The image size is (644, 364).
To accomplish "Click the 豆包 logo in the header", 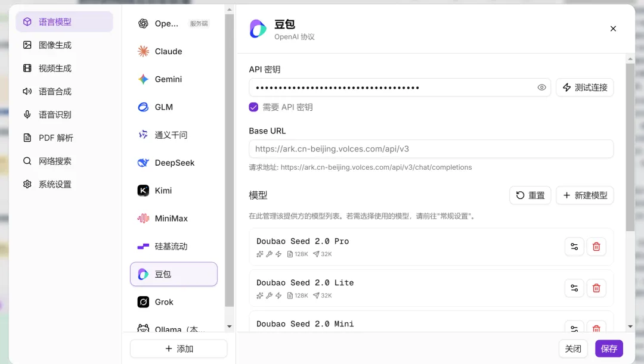I will tap(258, 29).
